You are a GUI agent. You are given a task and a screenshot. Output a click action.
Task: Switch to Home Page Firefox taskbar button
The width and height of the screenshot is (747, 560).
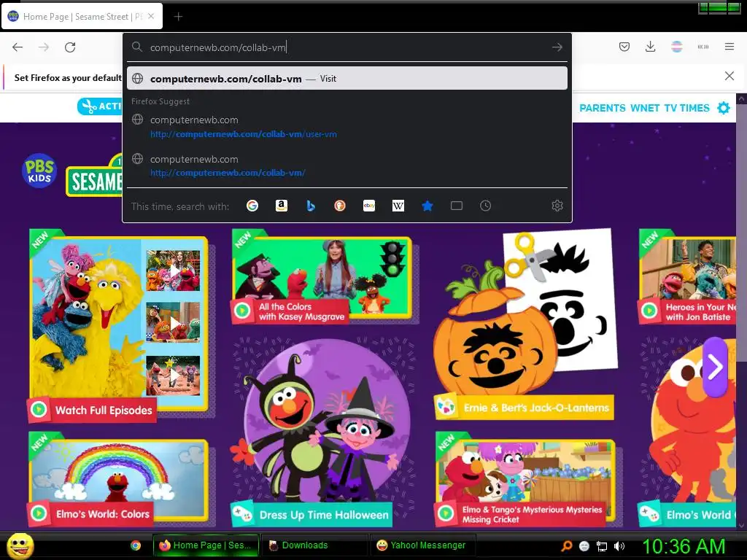tap(206, 545)
